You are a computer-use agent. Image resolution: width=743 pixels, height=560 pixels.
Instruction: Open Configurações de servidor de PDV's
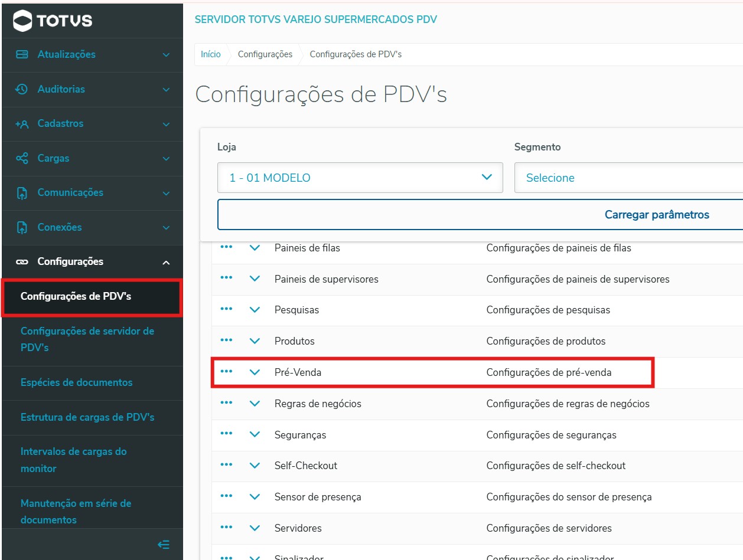point(92,339)
